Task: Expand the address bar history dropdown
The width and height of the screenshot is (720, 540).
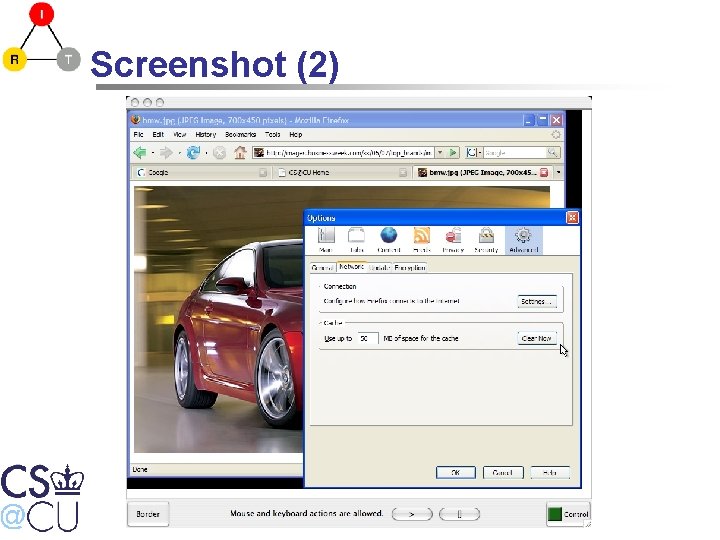Action: coord(440,152)
